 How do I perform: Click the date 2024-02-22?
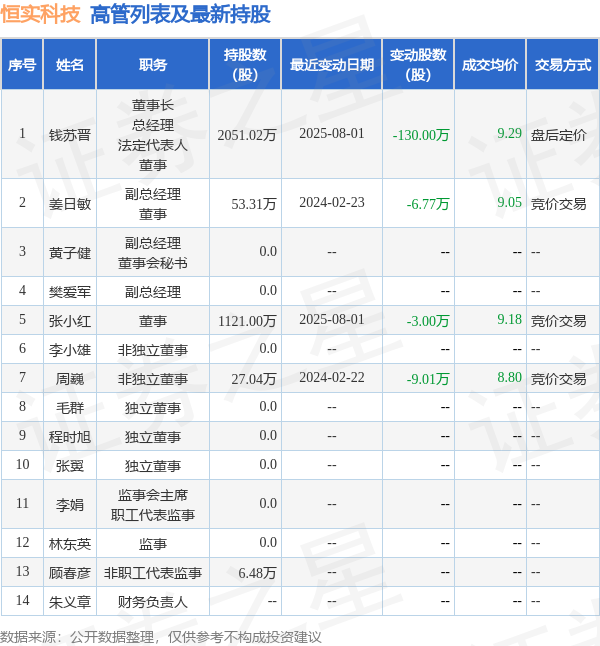(x=332, y=377)
